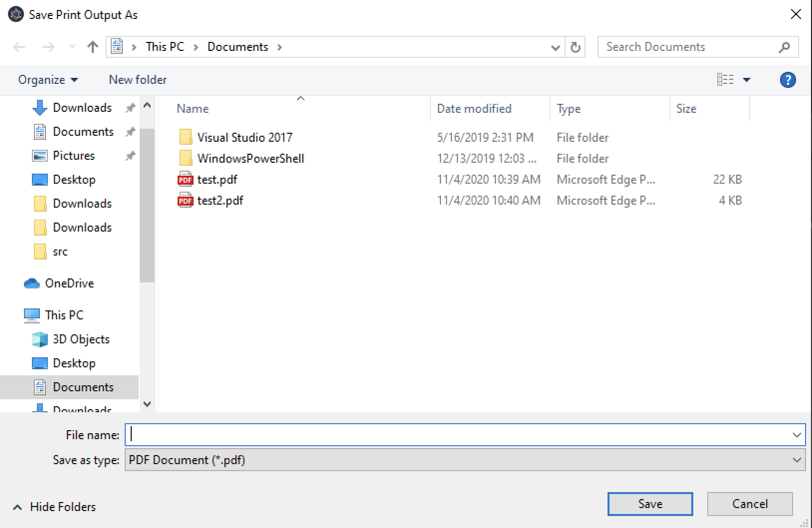This screenshot has width=812, height=528.
Task: Click the This PC breadcrumb
Action: [164, 46]
